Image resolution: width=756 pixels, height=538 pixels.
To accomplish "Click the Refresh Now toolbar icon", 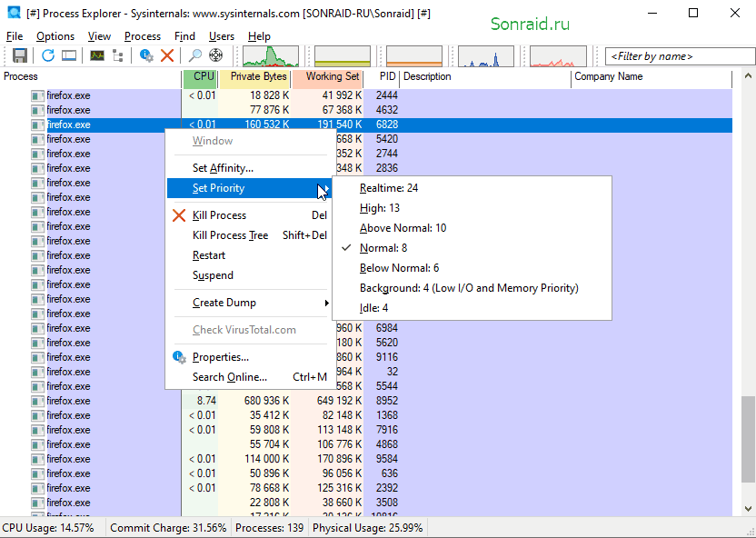I will (x=48, y=56).
